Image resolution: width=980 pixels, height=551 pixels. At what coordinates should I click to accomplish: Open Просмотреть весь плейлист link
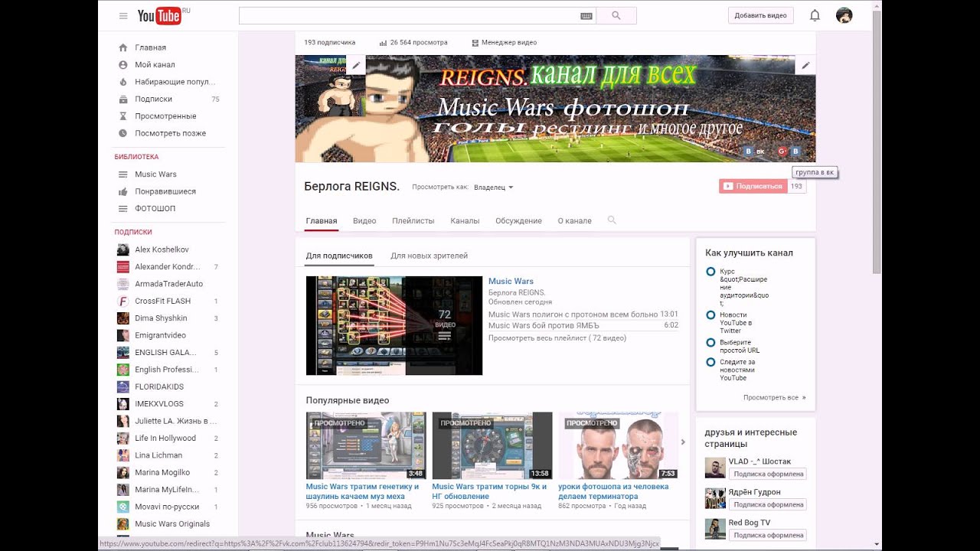(557, 337)
